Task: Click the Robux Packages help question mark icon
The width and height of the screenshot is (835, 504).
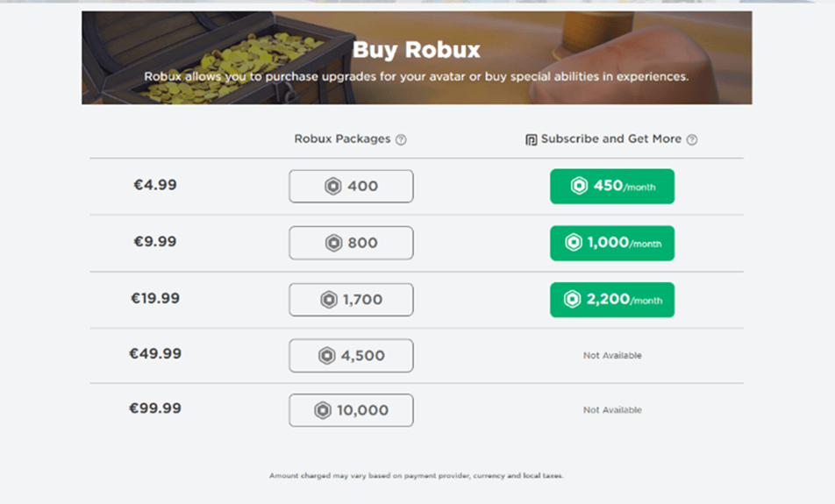Action: pyautogui.click(x=401, y=139)
